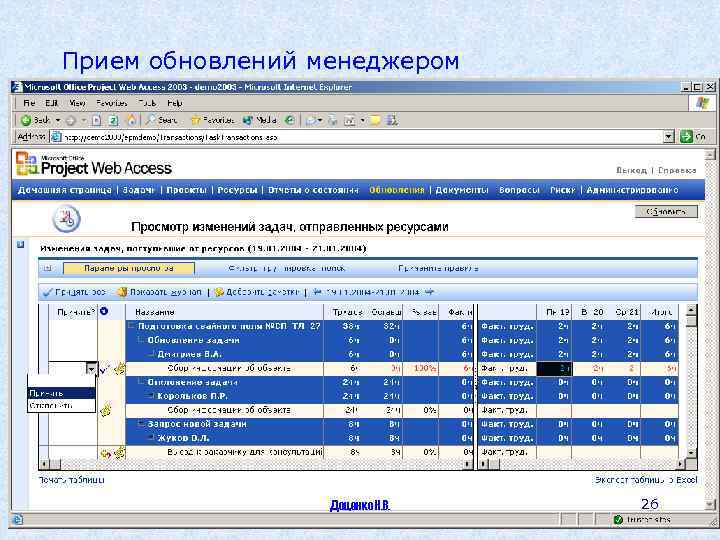Click the previous date range arrow
Screen dimensions: 720x540
click(x=317, y=292)
